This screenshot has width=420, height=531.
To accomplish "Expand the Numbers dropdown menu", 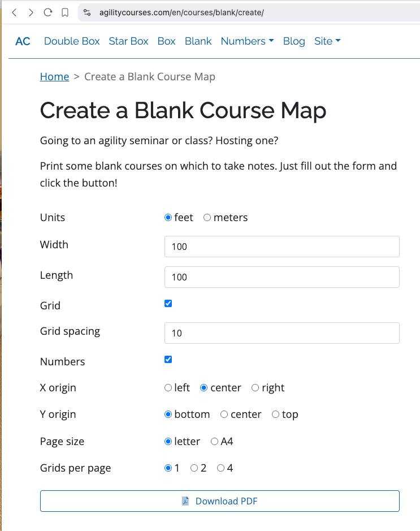I will coord(247,41).
